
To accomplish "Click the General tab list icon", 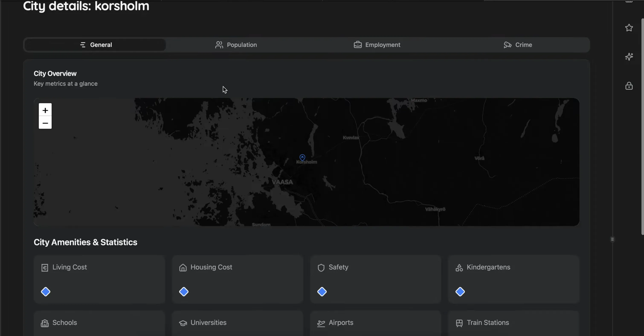I will click(83, 45).
